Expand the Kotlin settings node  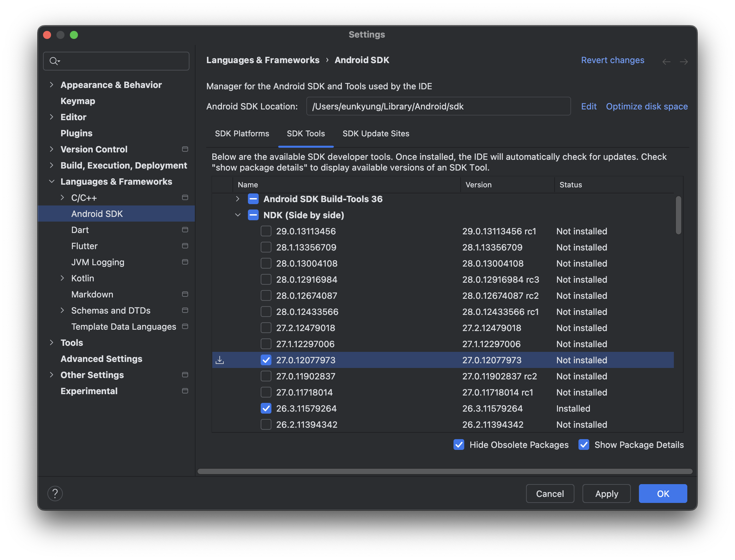62,278
